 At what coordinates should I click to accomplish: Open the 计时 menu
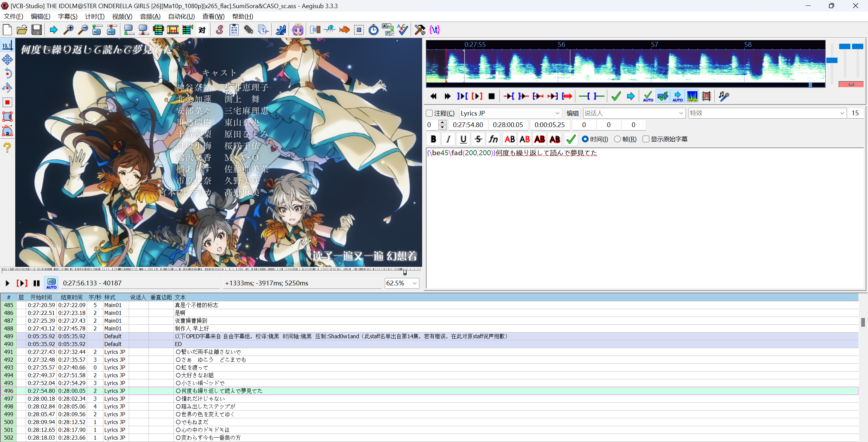[x=95, y=17]
